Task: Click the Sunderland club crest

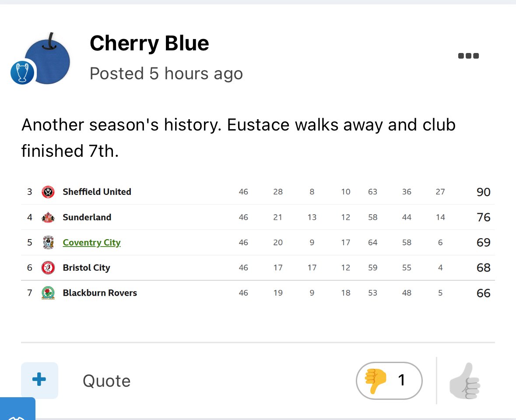Action: click(48, 217)
